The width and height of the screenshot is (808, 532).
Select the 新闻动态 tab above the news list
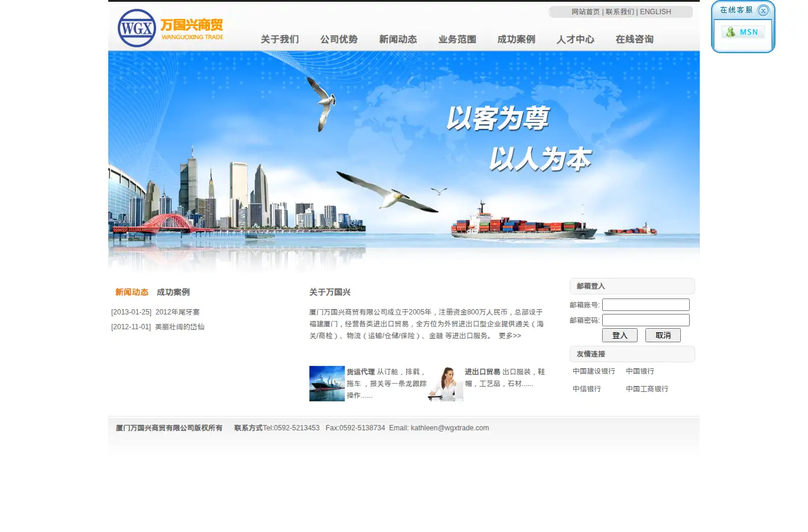(x=132, y=292)
